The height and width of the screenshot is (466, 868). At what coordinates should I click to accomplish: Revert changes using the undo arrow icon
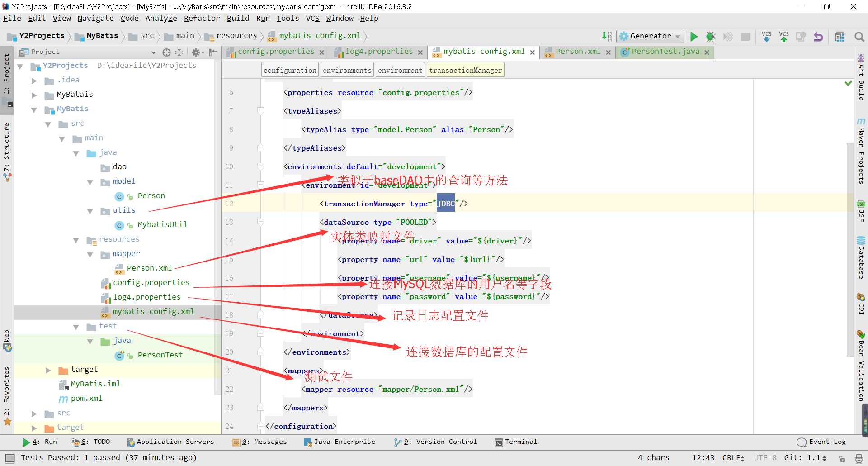pyautogui.click(x=818, y=37)
